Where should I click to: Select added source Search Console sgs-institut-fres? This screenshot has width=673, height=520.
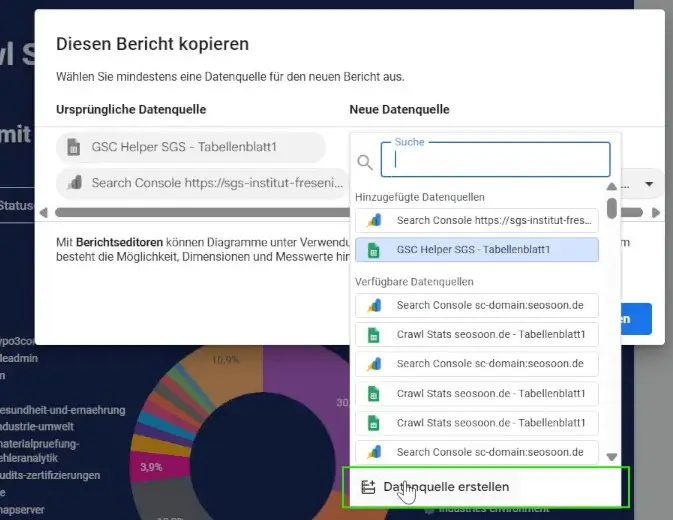(x=476, y=221)
